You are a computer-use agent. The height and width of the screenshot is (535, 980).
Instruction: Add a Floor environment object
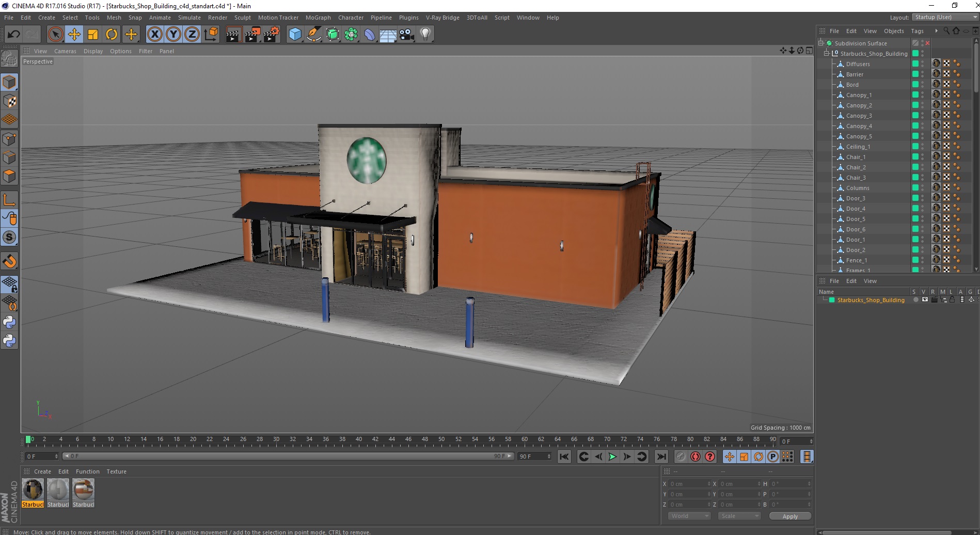388,35
